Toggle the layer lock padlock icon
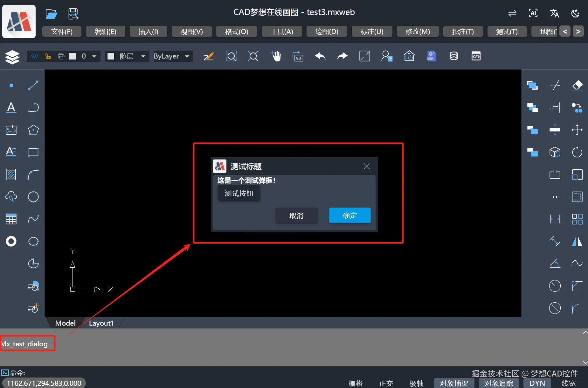This screenshot has width=588, height=388. (47, 56)
